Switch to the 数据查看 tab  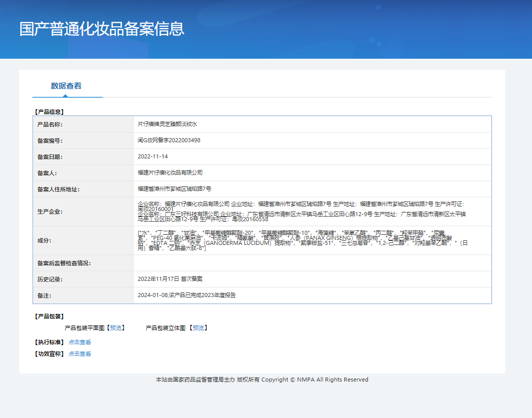pos(66,86)
